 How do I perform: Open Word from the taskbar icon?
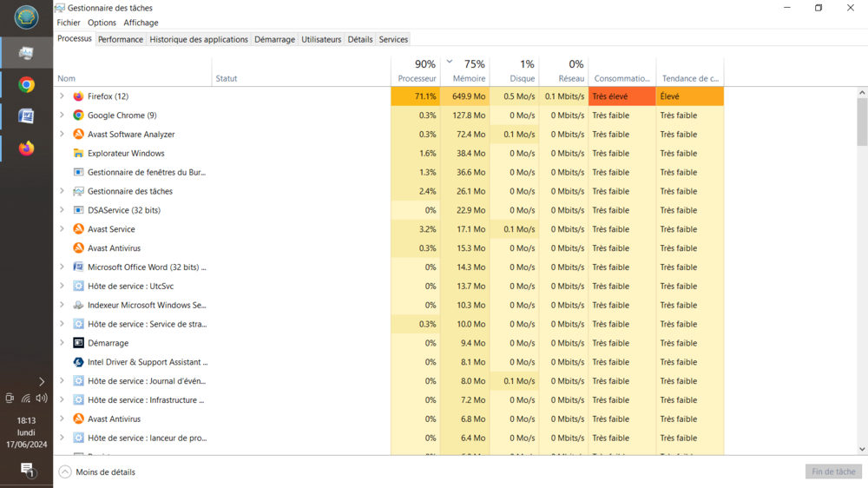(x=26, y=116)
